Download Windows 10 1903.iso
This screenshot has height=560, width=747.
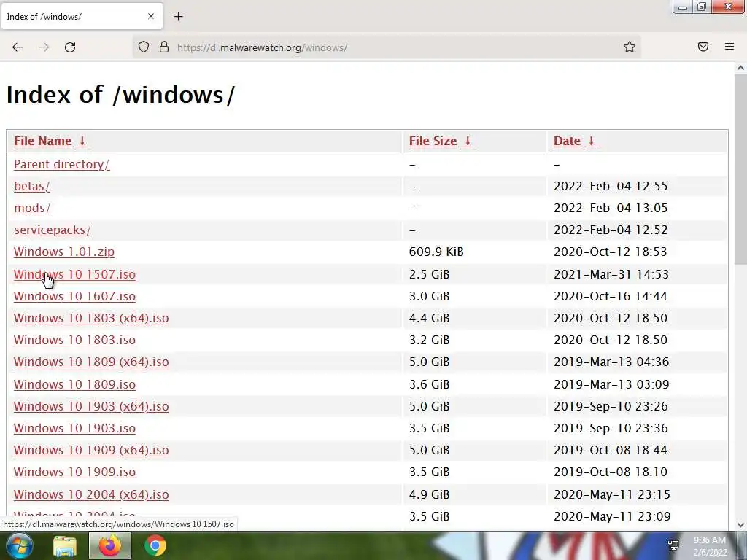point(74,428)
